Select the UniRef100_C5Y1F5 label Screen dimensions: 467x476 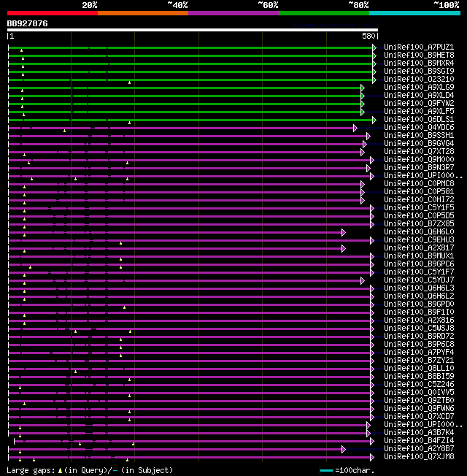[419, 207]
